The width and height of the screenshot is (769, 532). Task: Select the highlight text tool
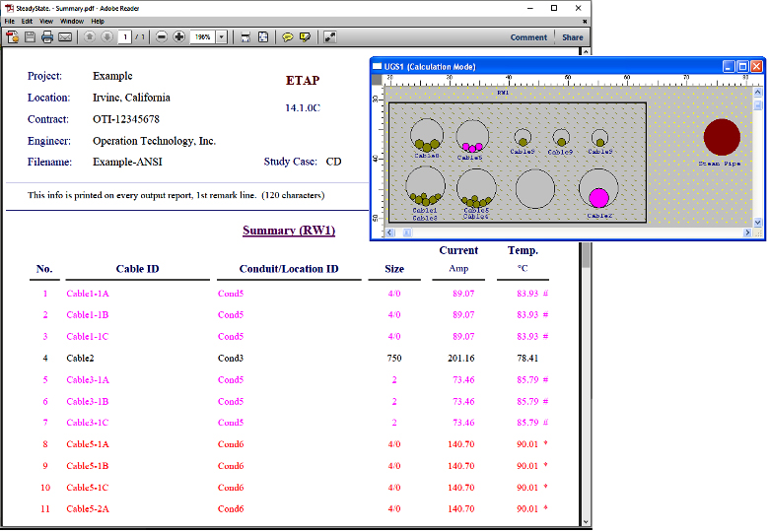click(x=305, y=37)
